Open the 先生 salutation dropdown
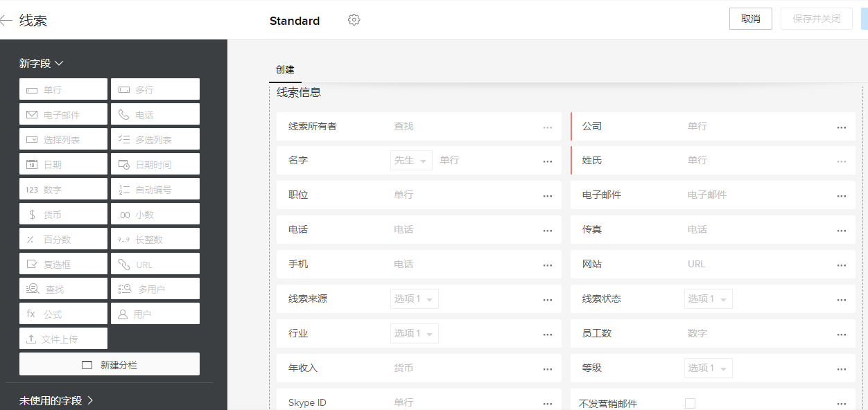Viewport: 868px width, 410px height. click(411, 160)
